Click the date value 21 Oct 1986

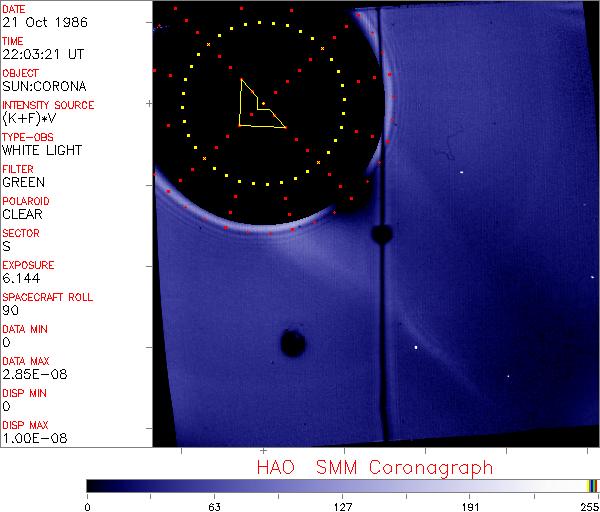[36, 23]
